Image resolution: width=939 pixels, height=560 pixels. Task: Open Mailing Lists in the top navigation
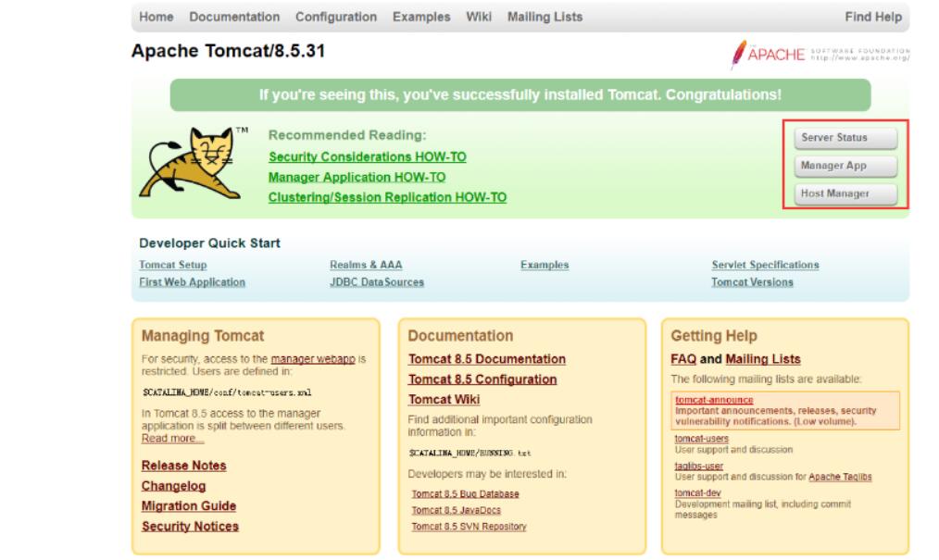point(545,17)
